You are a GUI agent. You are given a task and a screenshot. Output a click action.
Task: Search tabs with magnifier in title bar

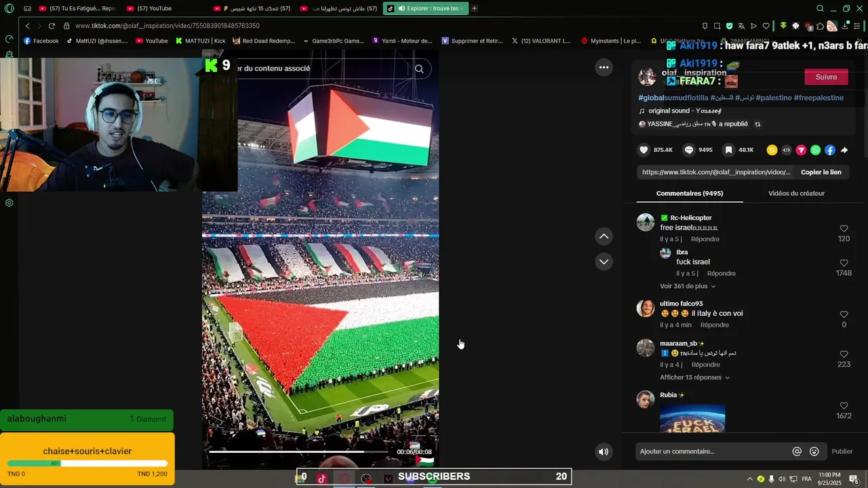(x=820, y=9)
